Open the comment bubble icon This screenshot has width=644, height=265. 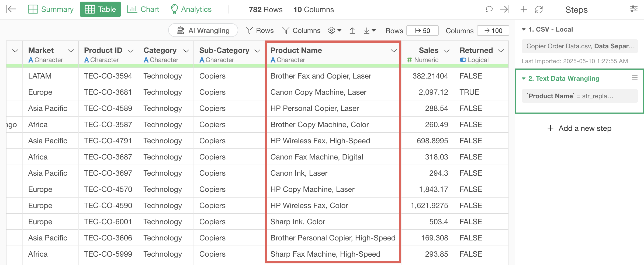pos(489,9)
